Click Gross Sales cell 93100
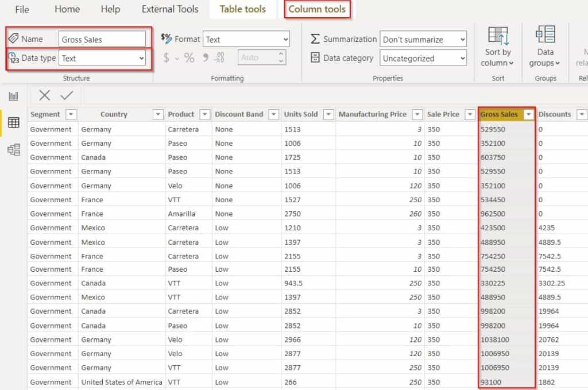Image resolution: width=588 pixels, height=390 pixels. pos(491,382)
